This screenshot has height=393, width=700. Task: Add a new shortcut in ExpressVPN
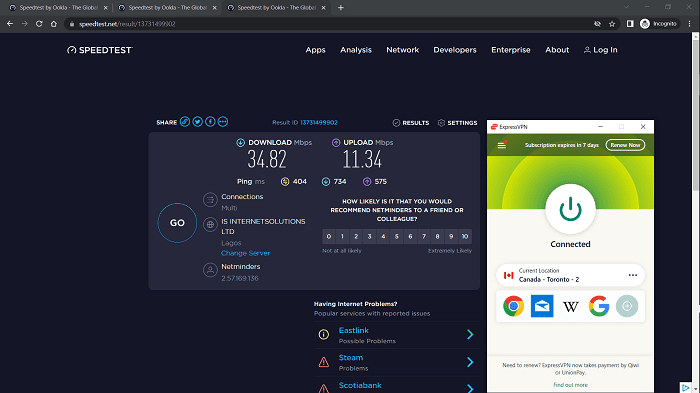point(627,306)
